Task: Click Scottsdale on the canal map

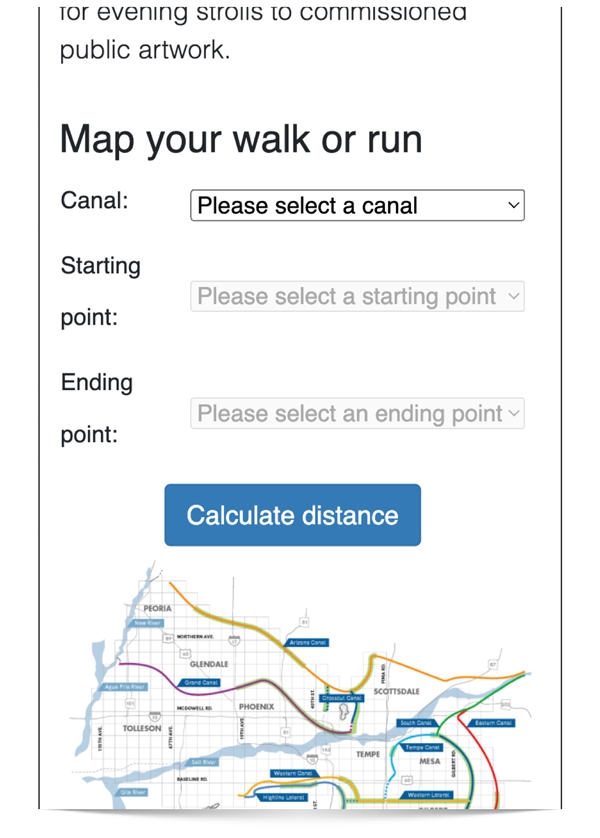Action: 396,691
